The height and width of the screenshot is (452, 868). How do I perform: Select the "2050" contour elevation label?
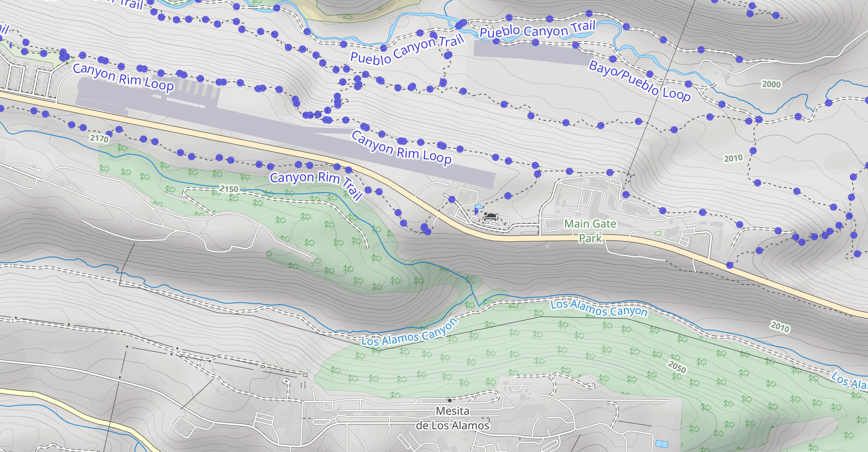(x=677, y=367)
